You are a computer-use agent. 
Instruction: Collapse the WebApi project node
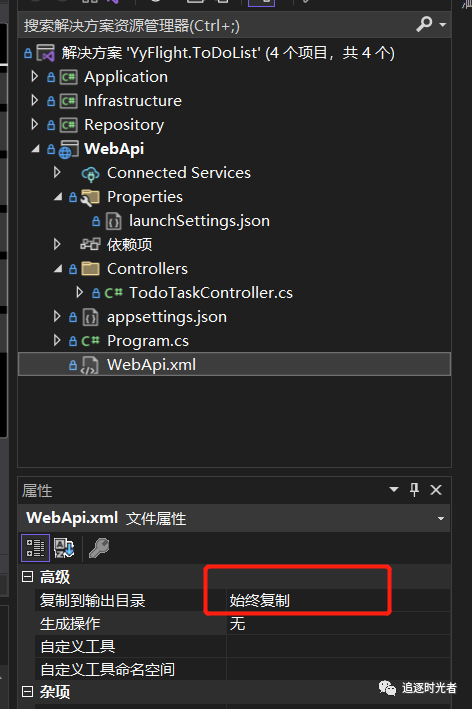[35, 148]
